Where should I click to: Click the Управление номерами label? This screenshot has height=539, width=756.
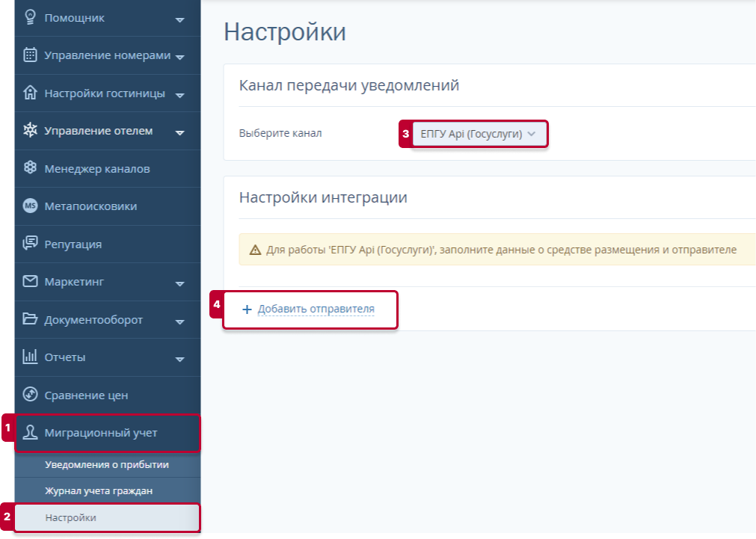click(x=108, y=55)
